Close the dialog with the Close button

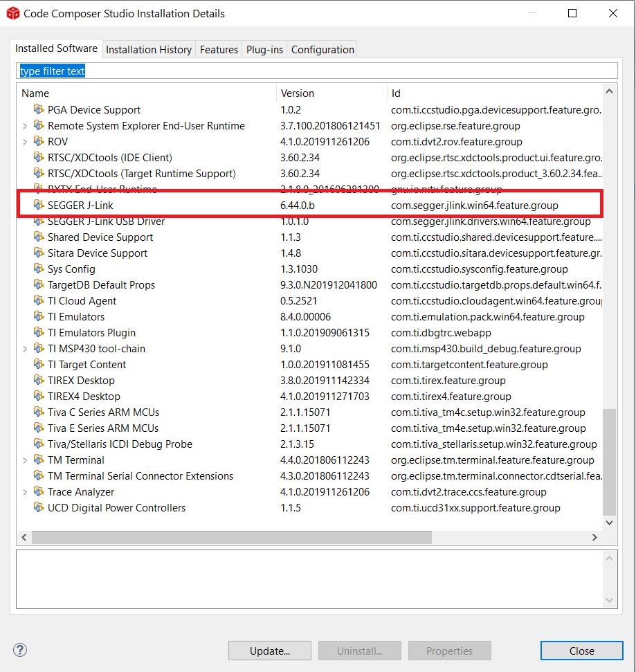581,650
